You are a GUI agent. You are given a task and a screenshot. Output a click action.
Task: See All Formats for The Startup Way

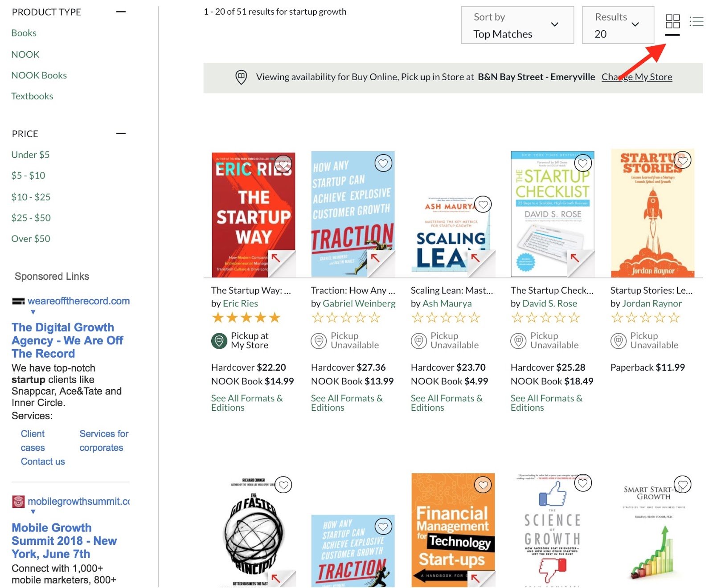(x=247, y=403)
